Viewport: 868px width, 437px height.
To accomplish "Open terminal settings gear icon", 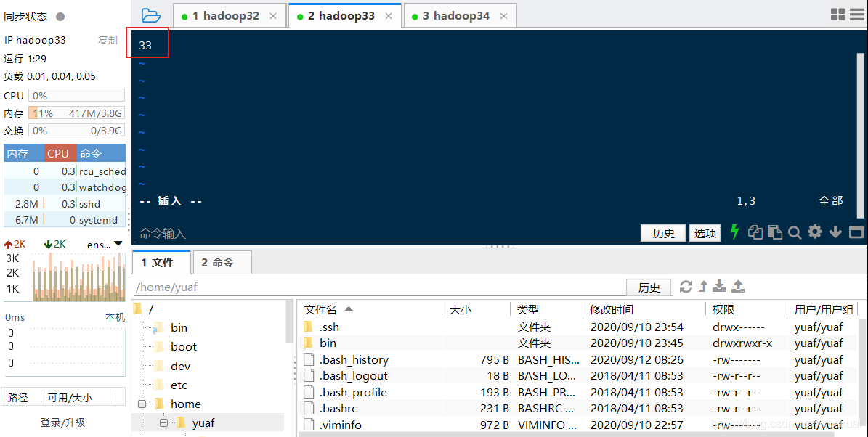I will click(x=815, y=232).
